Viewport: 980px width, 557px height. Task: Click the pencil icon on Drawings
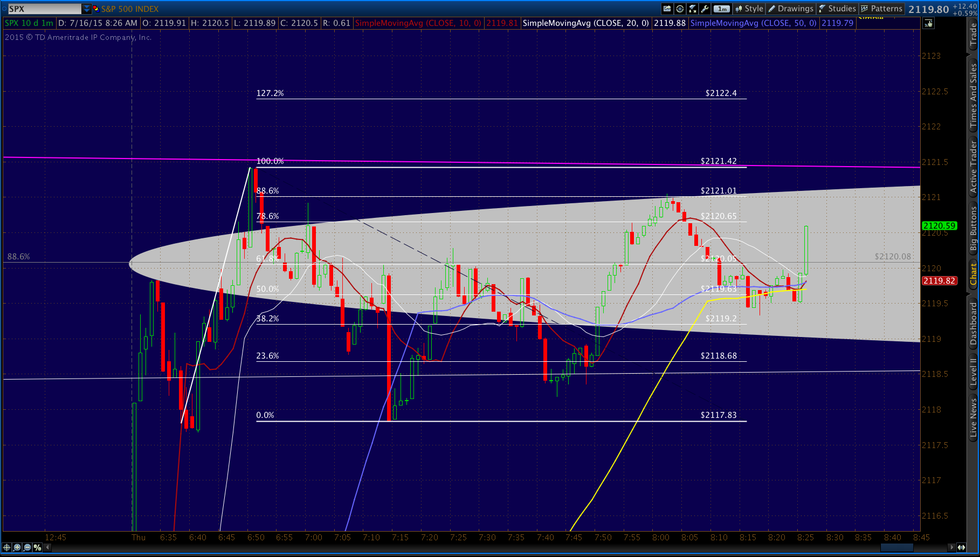coord(772,9)
